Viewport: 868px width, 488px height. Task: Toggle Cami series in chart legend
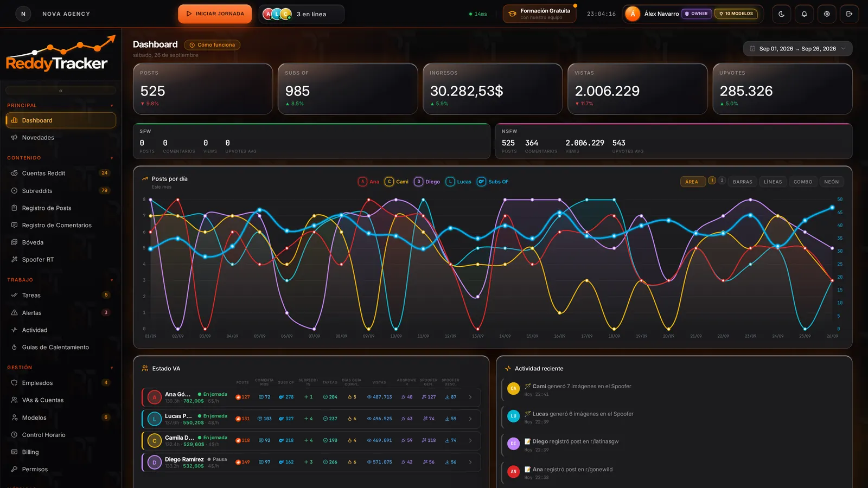pos(397,182)
